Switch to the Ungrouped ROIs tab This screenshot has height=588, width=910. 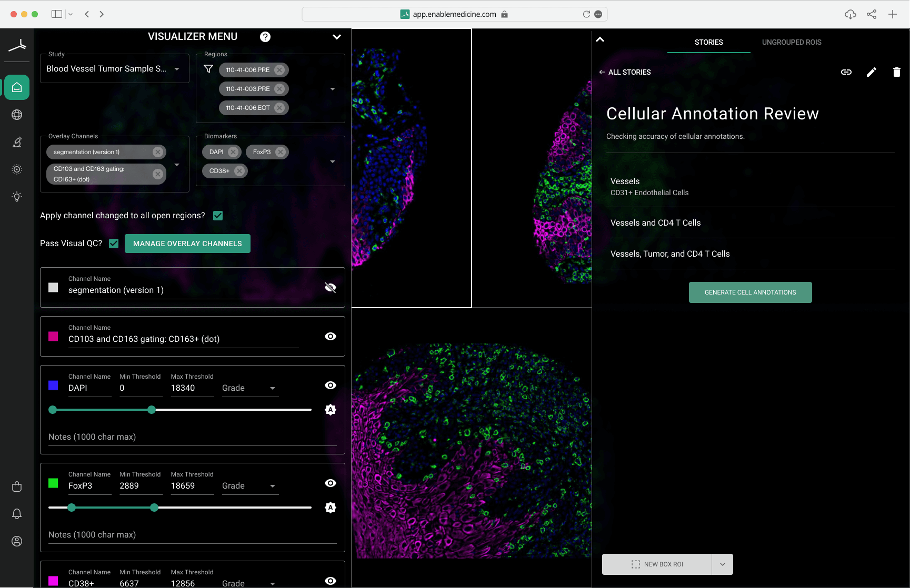point(792,42)
